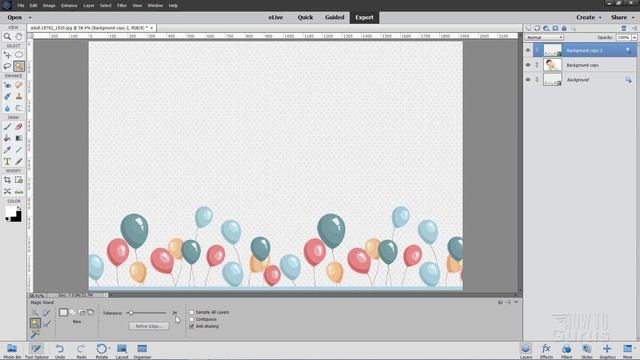
Task: Select the Brush tool
Action: [7, 127]
